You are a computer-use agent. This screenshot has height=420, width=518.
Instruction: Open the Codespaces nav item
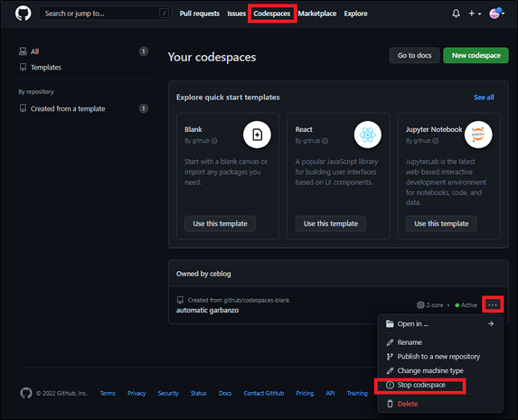tap(272, 14)
